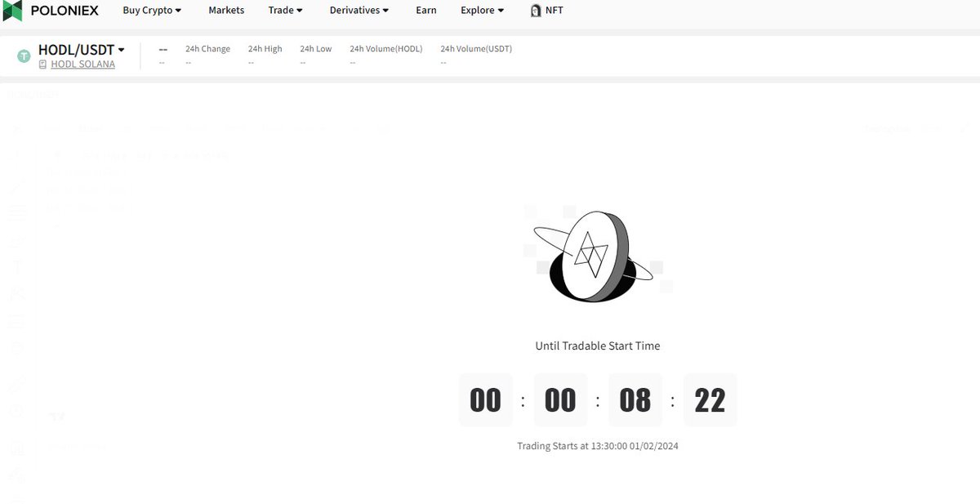Open the Buy Crypto menu
The height and width of the screenshot is (504, 980).
click(152, 11)
